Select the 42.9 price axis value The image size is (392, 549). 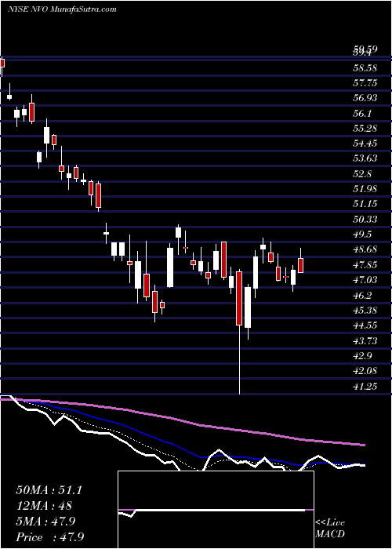[x=362, y=356]
